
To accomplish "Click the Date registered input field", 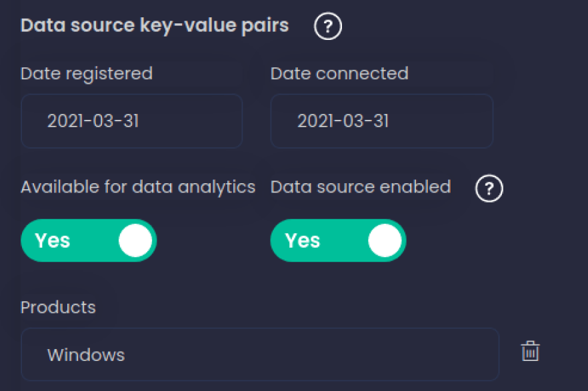I will (x=131, y=121).
